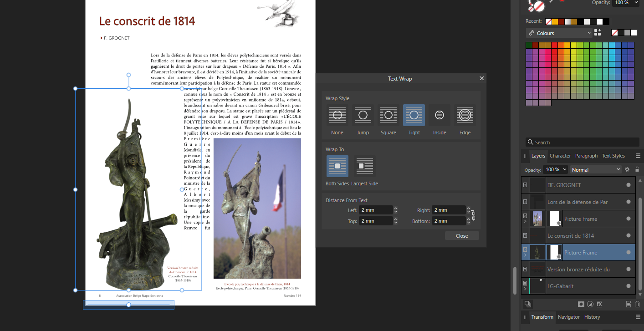Switch to the Paragraph tab
This screenshot has height=331, width=644.
[x=586, y=156]
